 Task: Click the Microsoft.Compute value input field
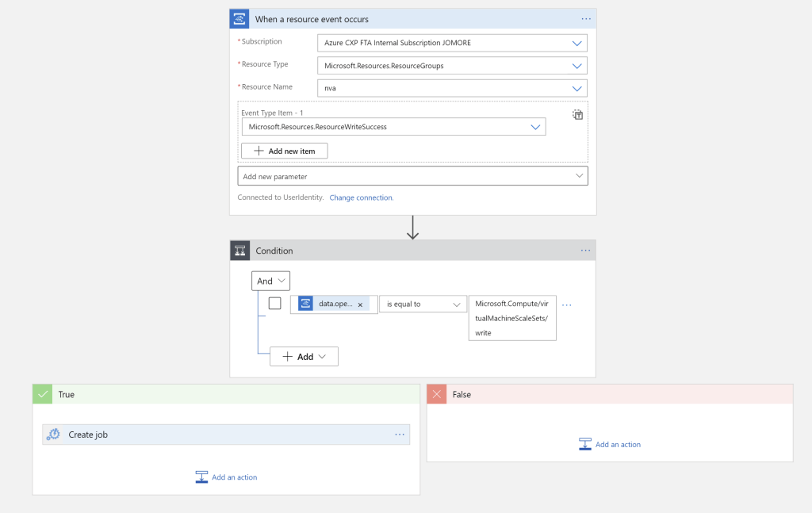point(511,318)
